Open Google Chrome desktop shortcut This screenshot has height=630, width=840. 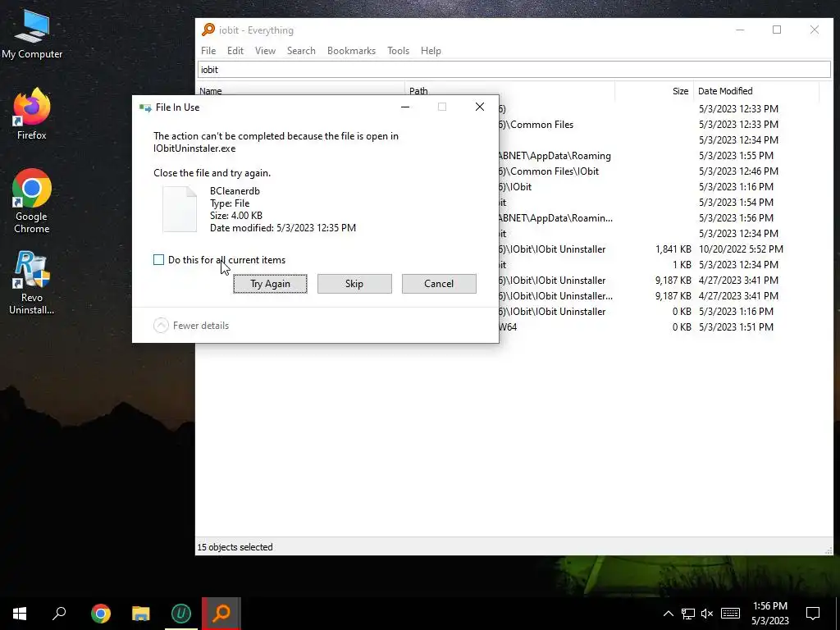coord(32,201)
